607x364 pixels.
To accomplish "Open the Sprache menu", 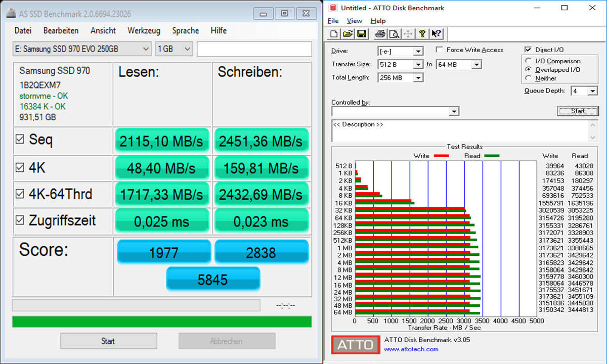I will pos(186,30).
